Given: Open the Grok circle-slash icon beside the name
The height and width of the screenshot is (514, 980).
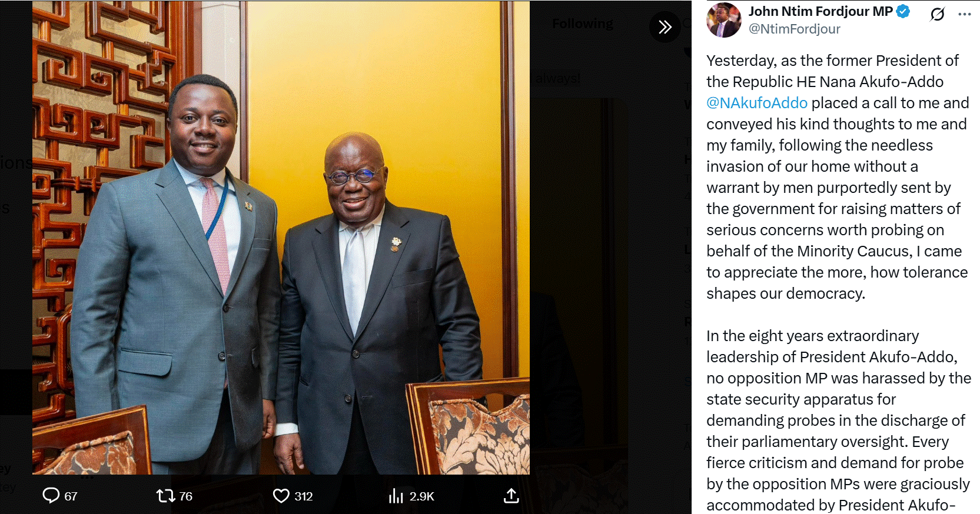Looking at the screenshot, I should (938, 14).
